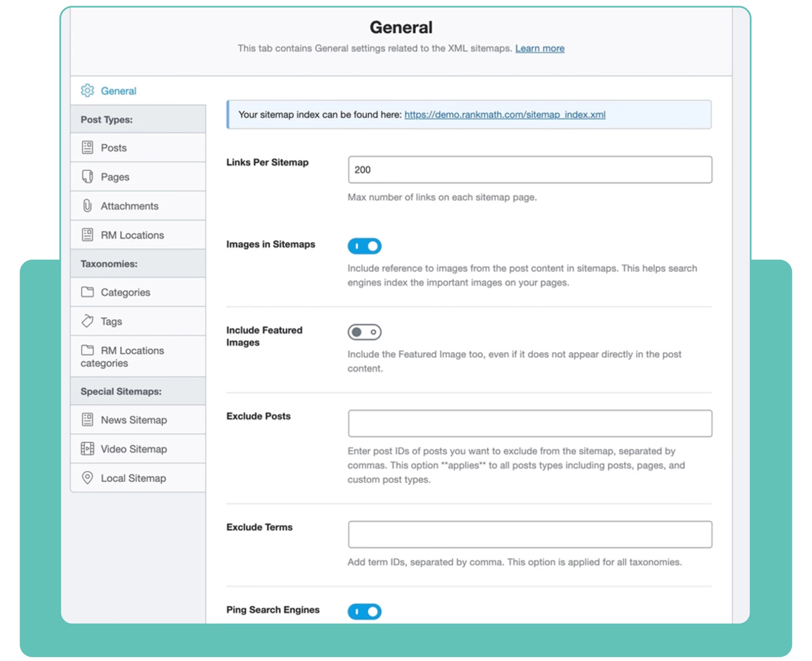Image resolution: width=812 pixels, height=661 pixels.
Task: Click the General gear icon
Action: 87,91
